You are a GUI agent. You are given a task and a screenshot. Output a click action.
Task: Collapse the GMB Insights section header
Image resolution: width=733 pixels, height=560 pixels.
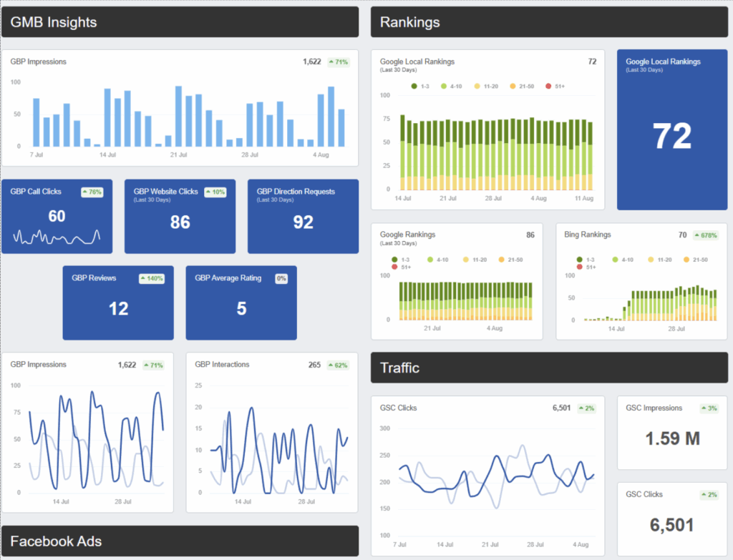tap(180, 22)
